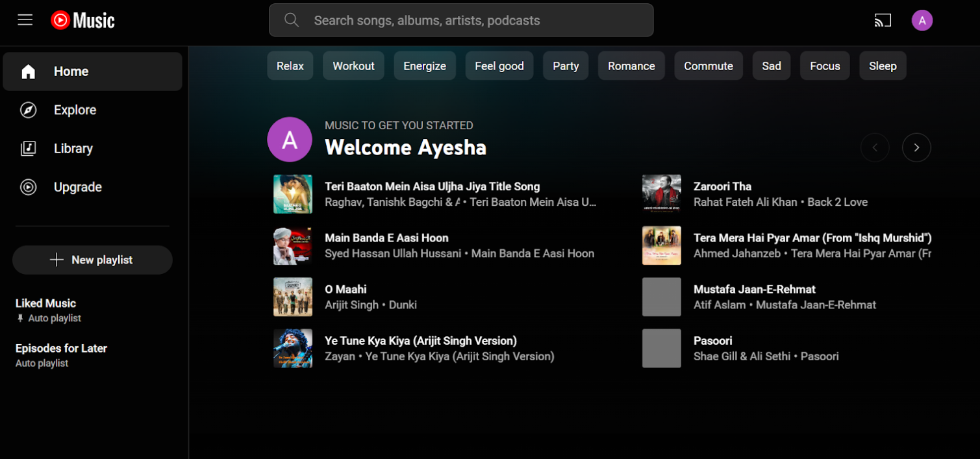Open Tera Mera Hai Pyar Amar title

pos(812,238)
